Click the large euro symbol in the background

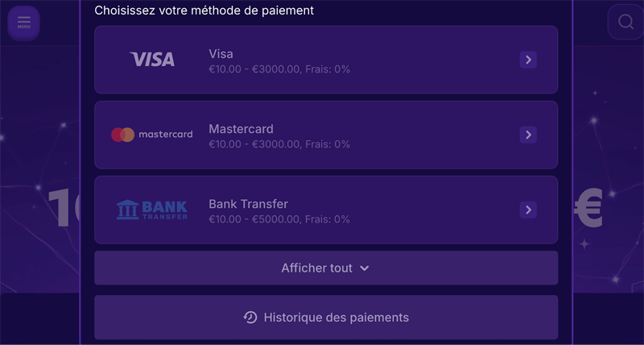pos(588,208)
